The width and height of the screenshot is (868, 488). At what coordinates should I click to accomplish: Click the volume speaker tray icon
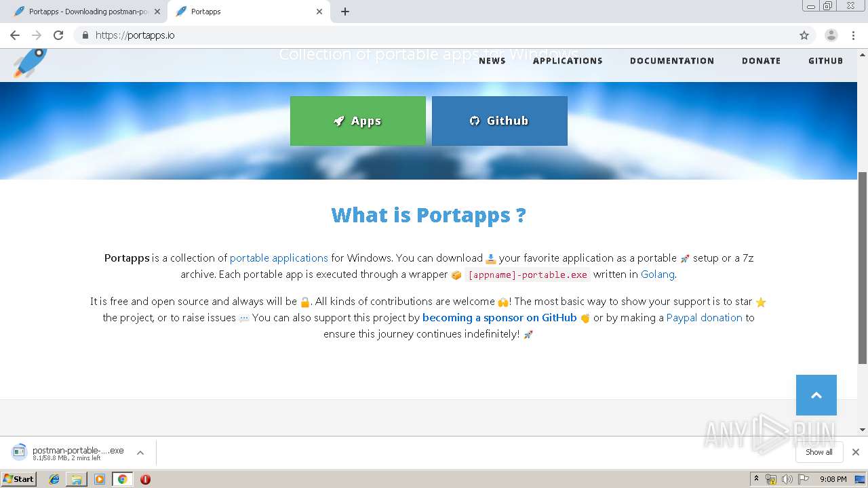pos(787,479)
